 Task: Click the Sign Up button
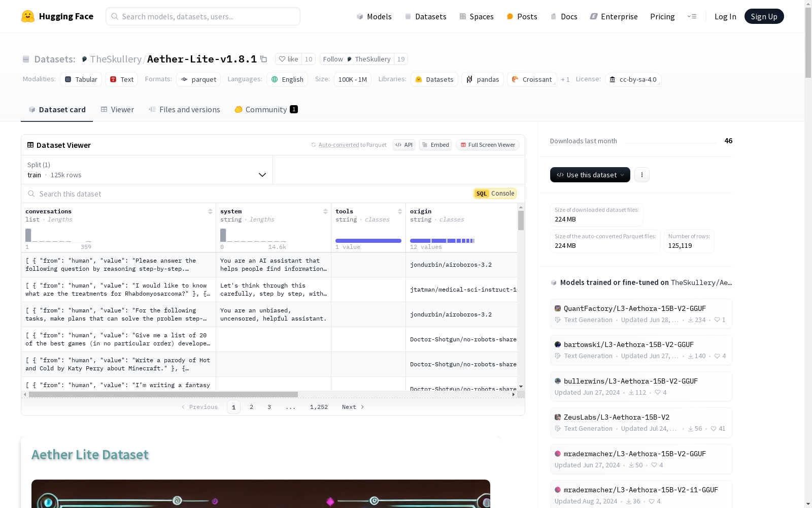[x=764, y=16]
